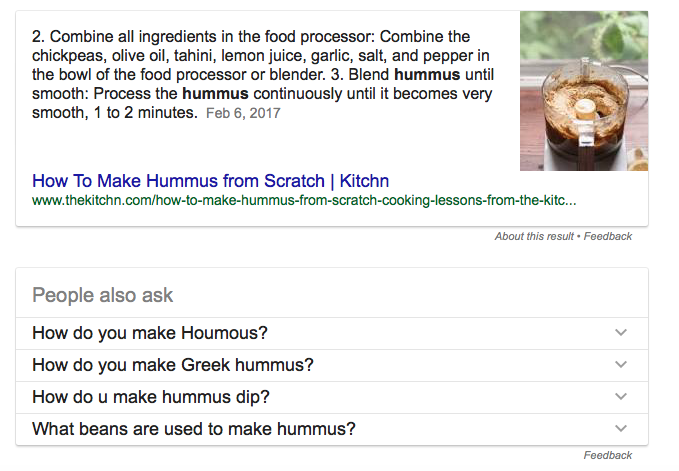
Task: Select the 'How do you make Greek hummus?' text
Action: [173, 365]
